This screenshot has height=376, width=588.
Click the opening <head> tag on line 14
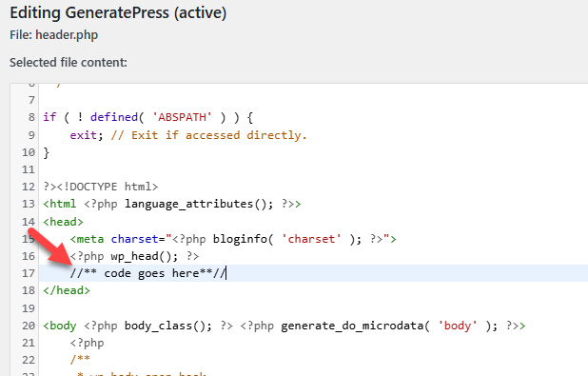click(x=64, y=222)
